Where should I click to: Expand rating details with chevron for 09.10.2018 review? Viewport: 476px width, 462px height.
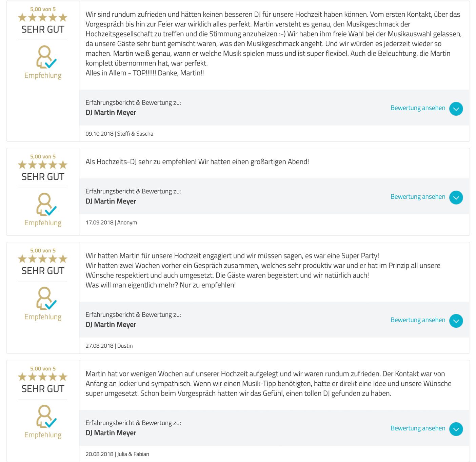[x=456, y=109]
